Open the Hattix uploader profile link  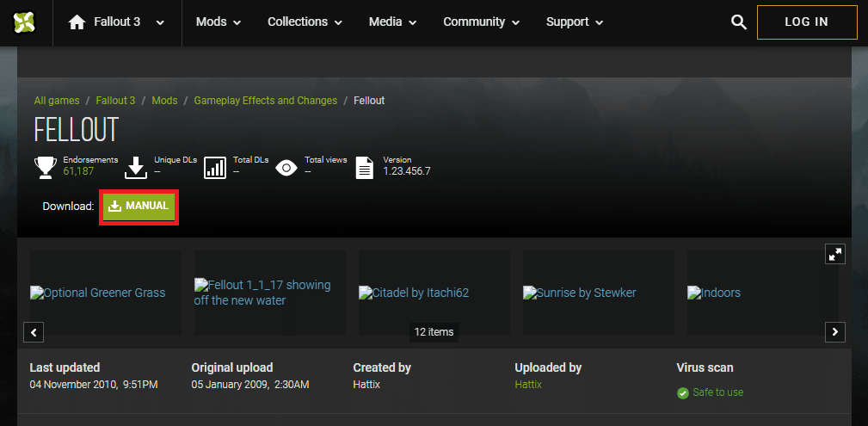pos(528,384)
